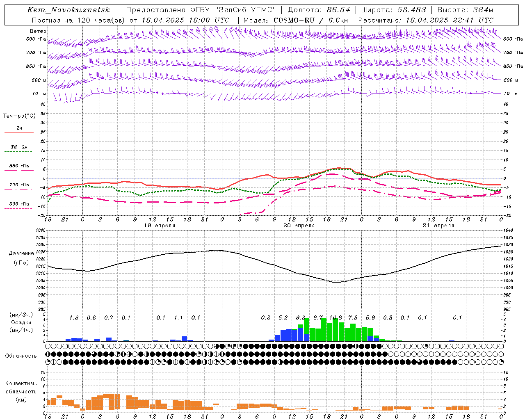Click the '1.1' precipitation amount
The image size is (525, 420).
click(x=178, y=318)
